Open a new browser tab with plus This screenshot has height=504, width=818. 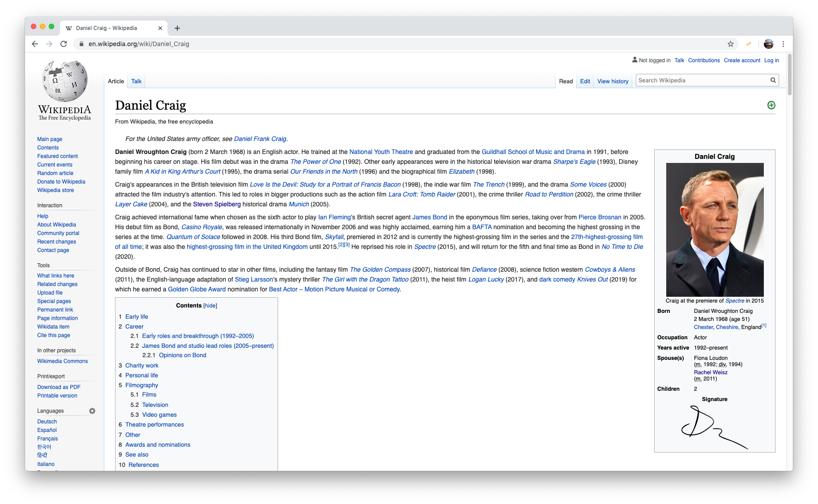point(177,28)
